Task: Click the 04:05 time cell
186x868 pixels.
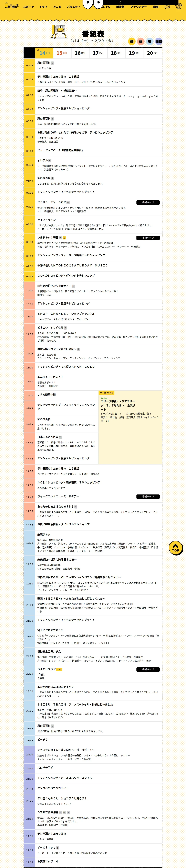Action: point(30,66)
